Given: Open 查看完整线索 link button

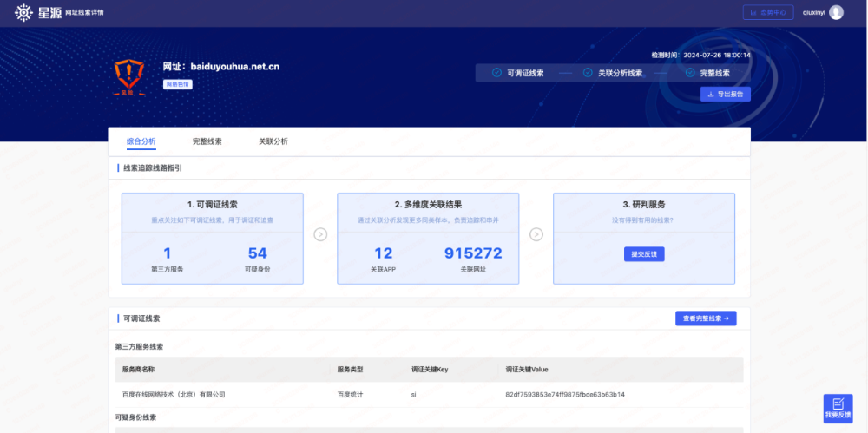Looking at the screenshot, I should (706, 318).
